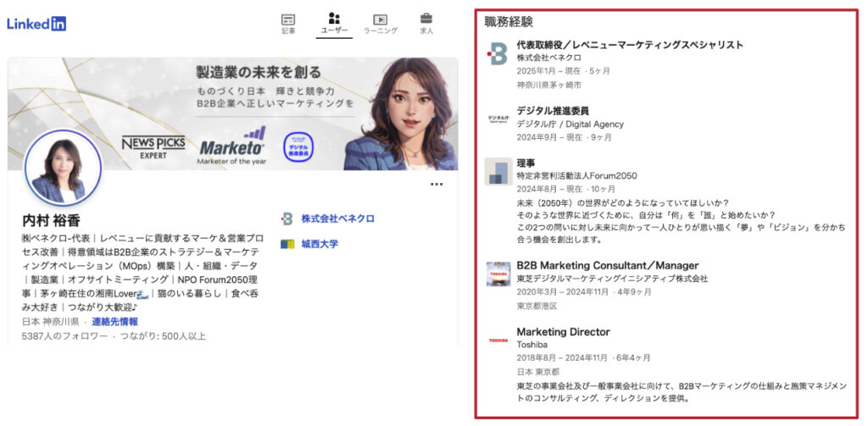Open the 理事 job title
868x426 pixels.
click(x=526, y=163)
